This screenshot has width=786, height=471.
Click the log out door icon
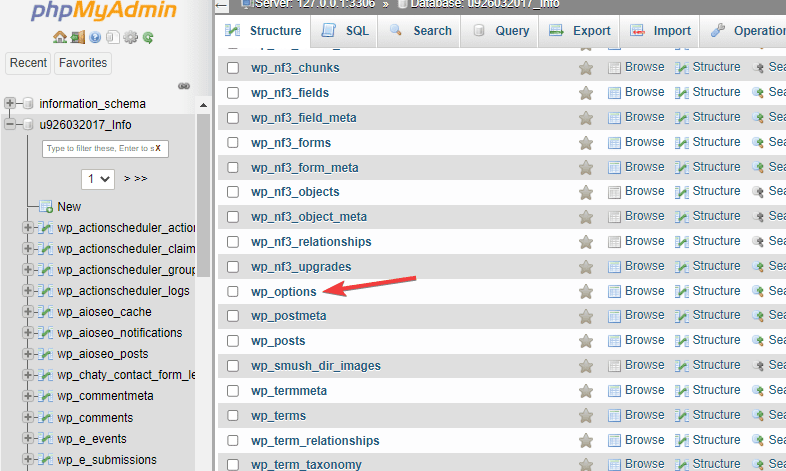point(78,37)
